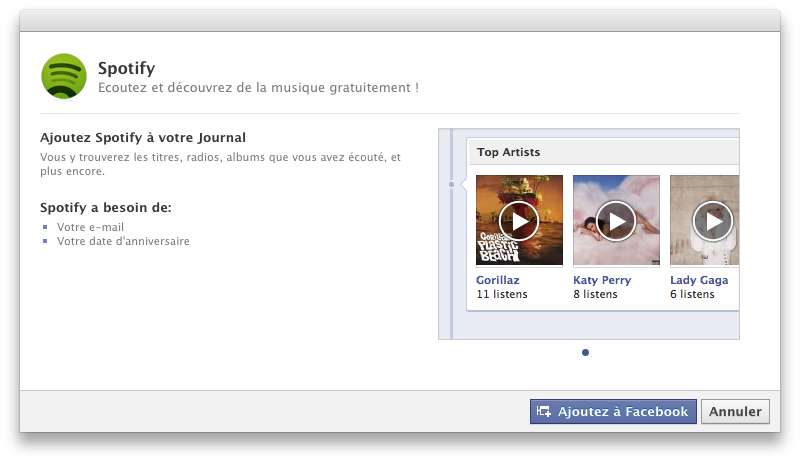The width and height of the screenshot is (800, 462).
Task: Click the Top Artists header
Action: click(508, 152)
